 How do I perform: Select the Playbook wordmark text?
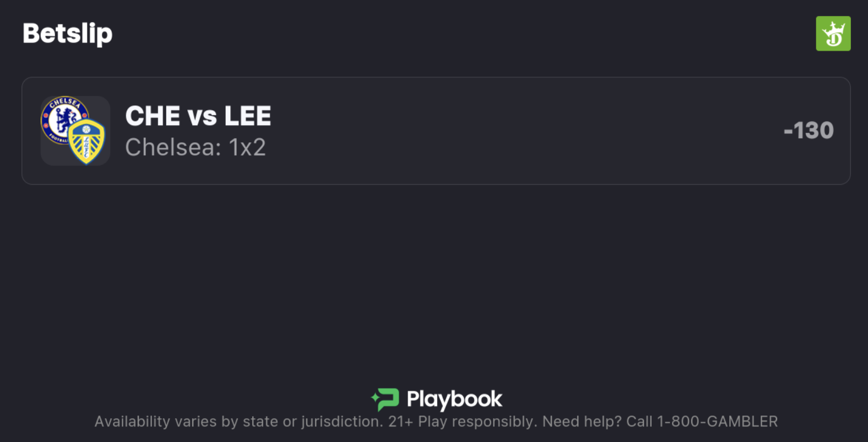[454, 399]
